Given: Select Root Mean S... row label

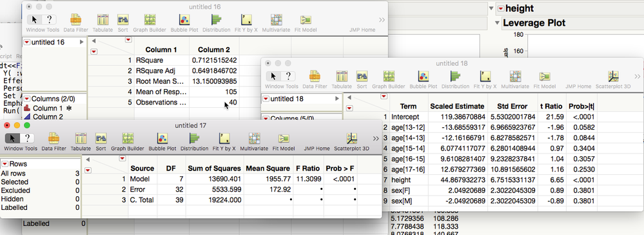Looking at the screenshot, I should (x=161, y=81).
